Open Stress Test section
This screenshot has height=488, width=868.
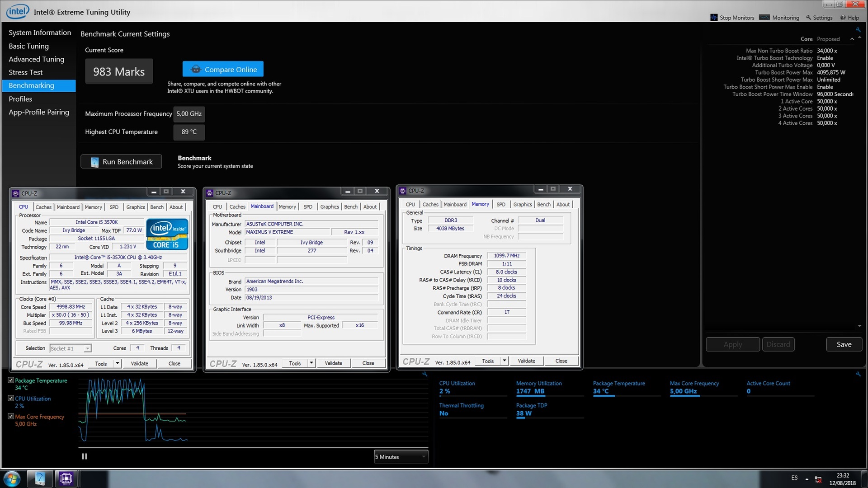point(25,72)
